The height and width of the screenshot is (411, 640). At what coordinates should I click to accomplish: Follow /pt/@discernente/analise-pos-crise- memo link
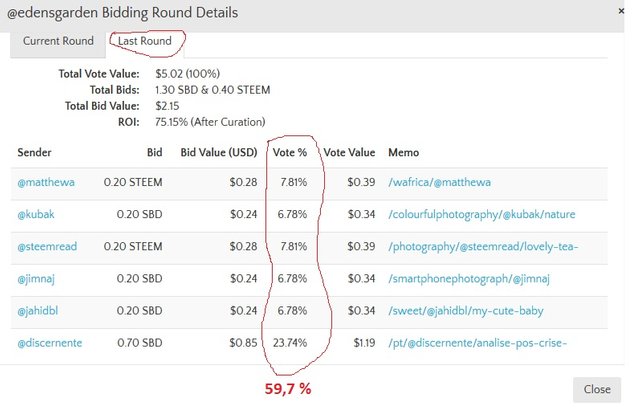tap(477, 343)
